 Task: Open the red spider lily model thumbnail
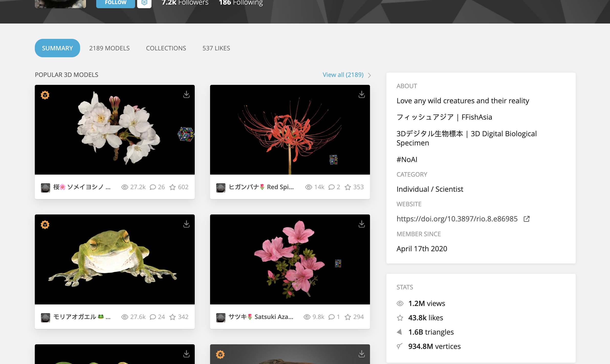point(290,130)
